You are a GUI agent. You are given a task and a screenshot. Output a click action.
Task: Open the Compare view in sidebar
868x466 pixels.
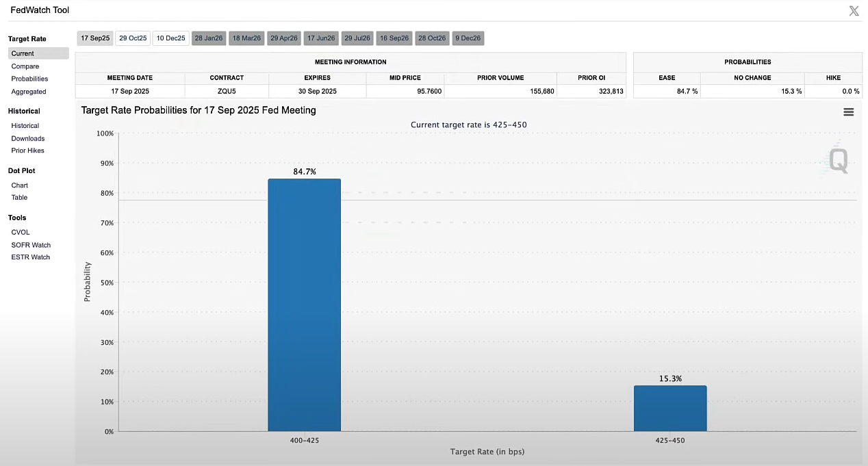(x=25, y=66)
